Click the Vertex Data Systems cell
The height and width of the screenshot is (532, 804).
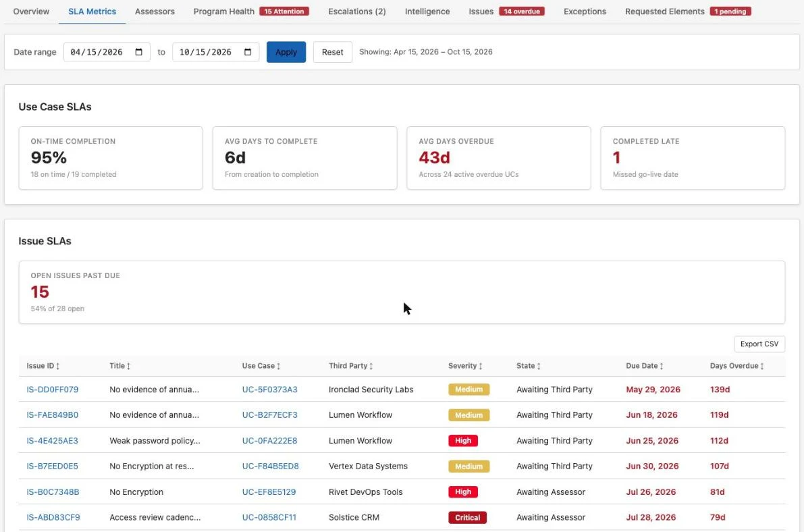tap(368, 467)
